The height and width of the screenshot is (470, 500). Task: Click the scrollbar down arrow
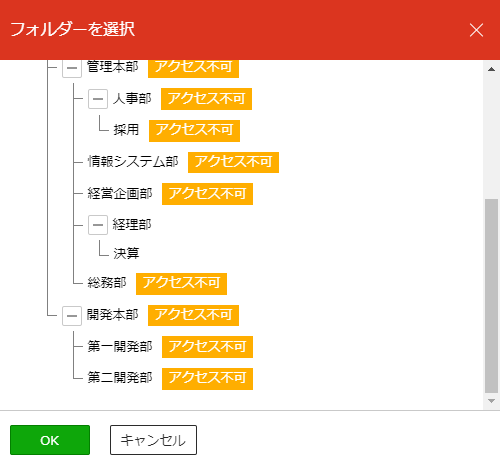point(491,401)
